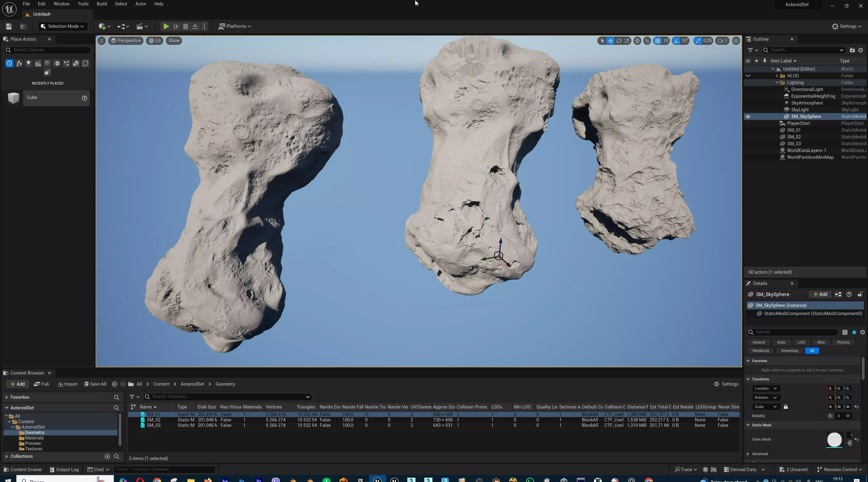Open Blueprint/add script icon in Details panel
Viewport: 868px width, 482px height.
pos(838,294)
